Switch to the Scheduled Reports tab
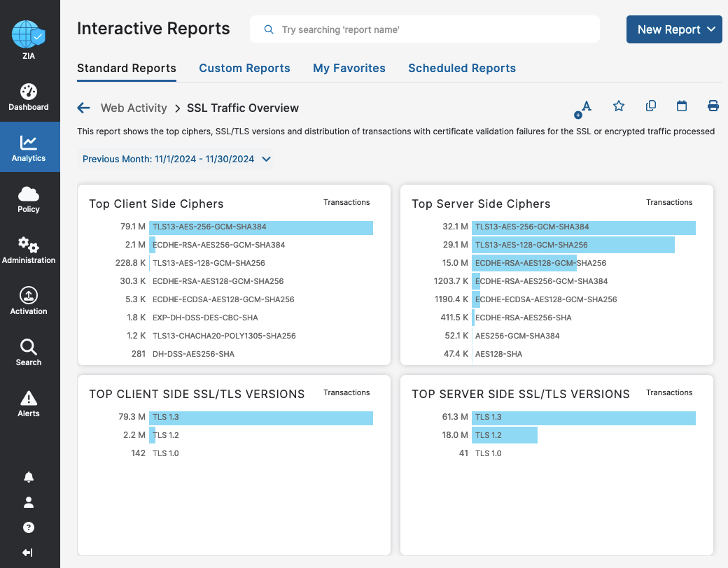This screenshot has height=568, width=728. tap(461, 68)
